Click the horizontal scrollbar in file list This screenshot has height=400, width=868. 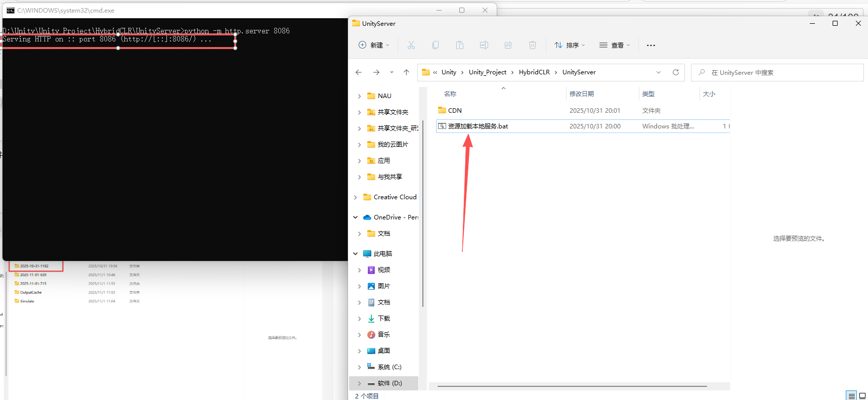[572, 386]
